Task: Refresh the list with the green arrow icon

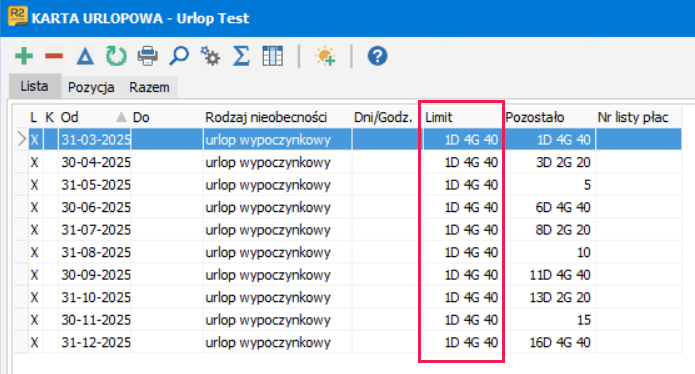Action: tap(116, 56)
